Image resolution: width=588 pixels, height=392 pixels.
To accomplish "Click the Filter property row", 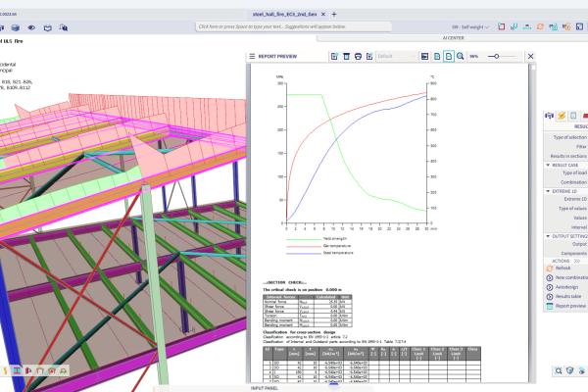I will coord(565,147).
